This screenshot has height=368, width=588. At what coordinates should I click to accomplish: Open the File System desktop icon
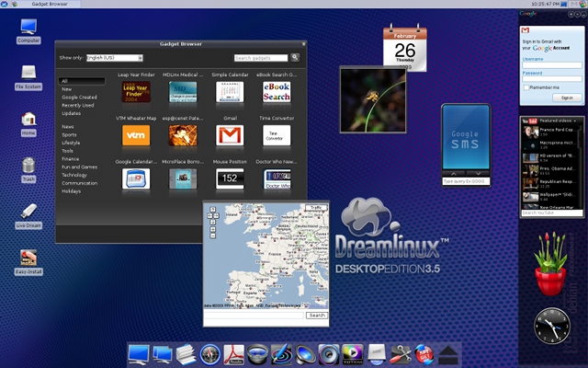pos(28,73)
